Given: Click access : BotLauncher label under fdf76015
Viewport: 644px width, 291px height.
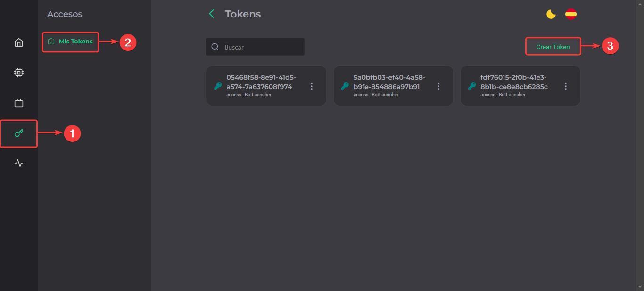Looking at the screenshot, I should click(x=503, y=95).
